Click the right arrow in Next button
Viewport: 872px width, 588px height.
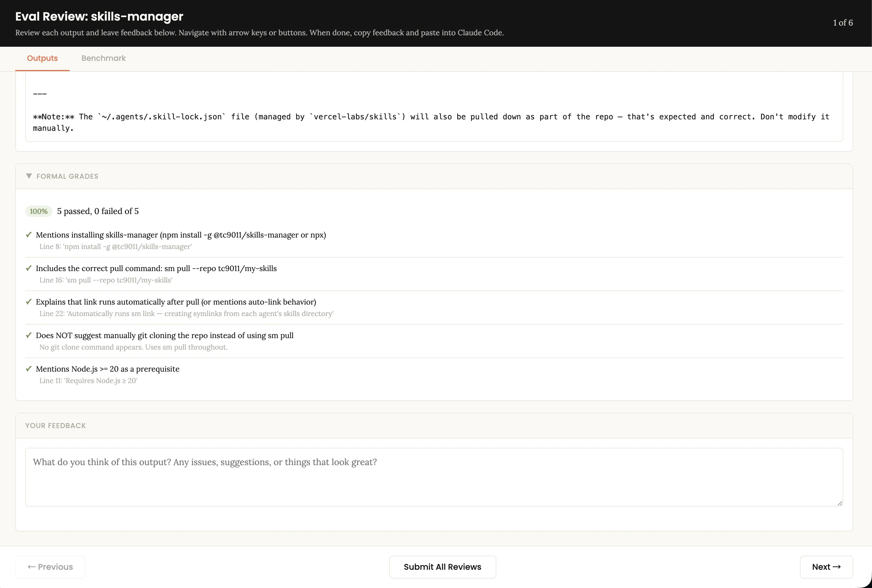836,567
